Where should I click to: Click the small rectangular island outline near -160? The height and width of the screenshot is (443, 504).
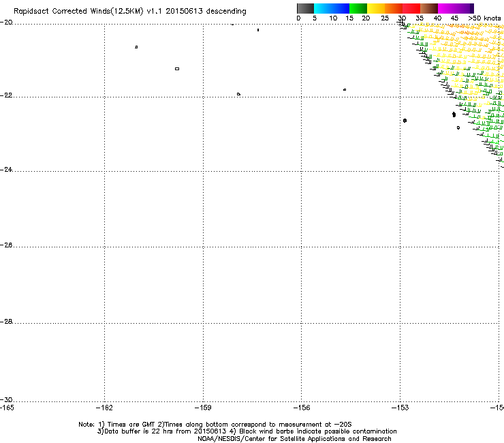(x=177, y=69)
